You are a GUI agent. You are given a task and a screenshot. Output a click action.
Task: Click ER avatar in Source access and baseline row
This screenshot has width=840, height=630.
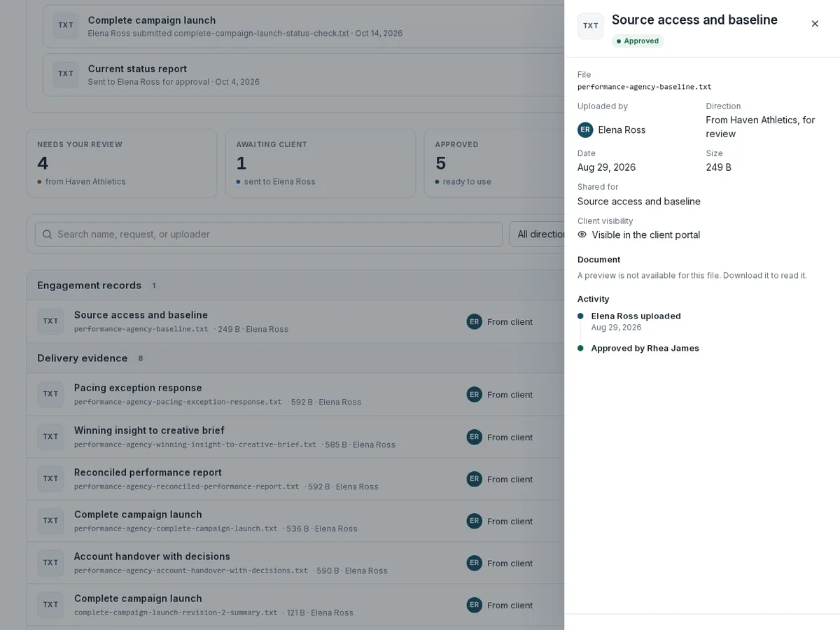[x=475, y=322]
